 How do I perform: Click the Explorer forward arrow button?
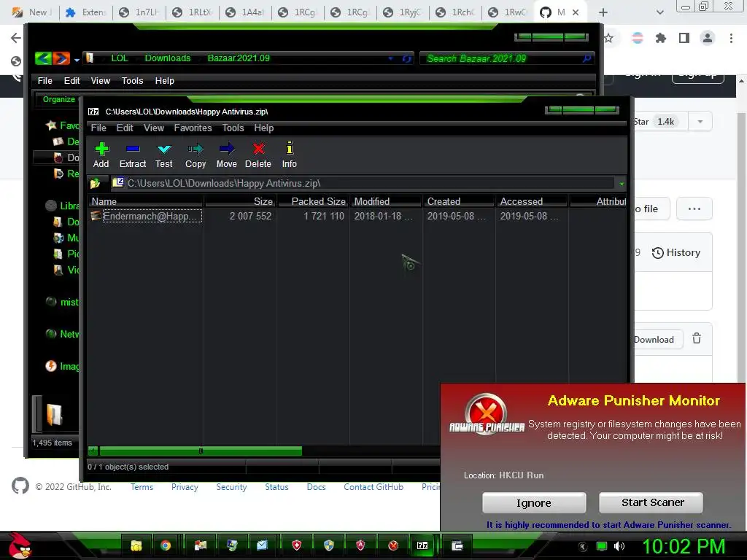[61, 58]
